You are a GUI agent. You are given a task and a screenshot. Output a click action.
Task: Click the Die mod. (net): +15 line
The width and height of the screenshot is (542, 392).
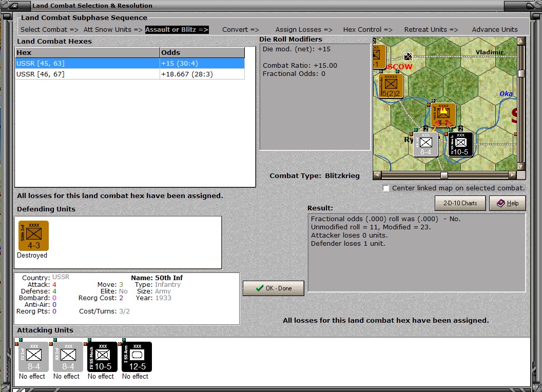pos(297,49)
